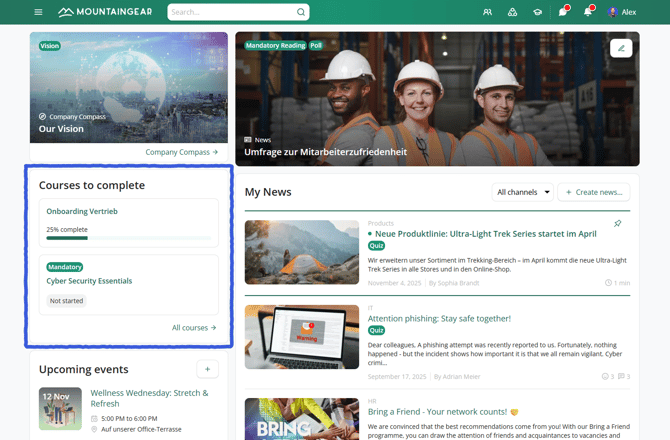Open the Alex user profile menu
This screenshot has height=440, width=670.
(622, 12)
